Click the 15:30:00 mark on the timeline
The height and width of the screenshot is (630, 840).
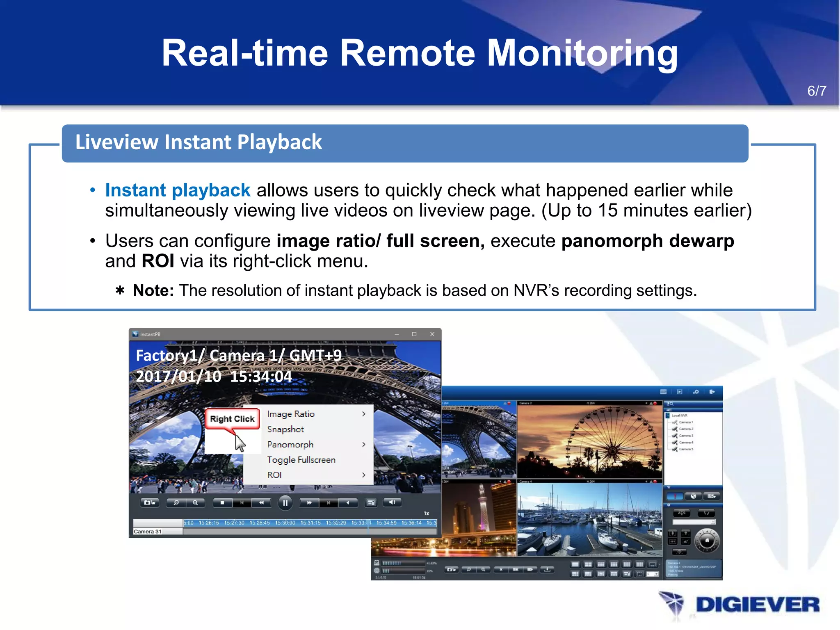(285, 523)
